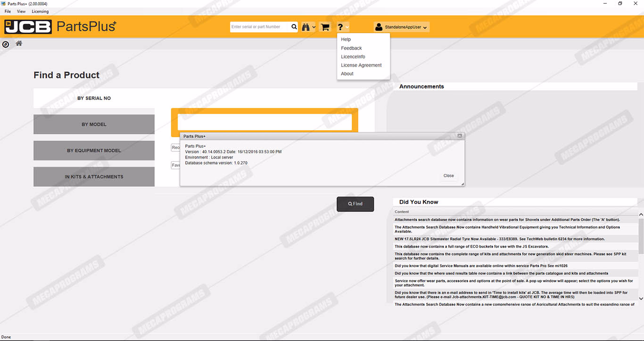Open the binoculars advanced search
644x341 pixels.
pos(305,27)
